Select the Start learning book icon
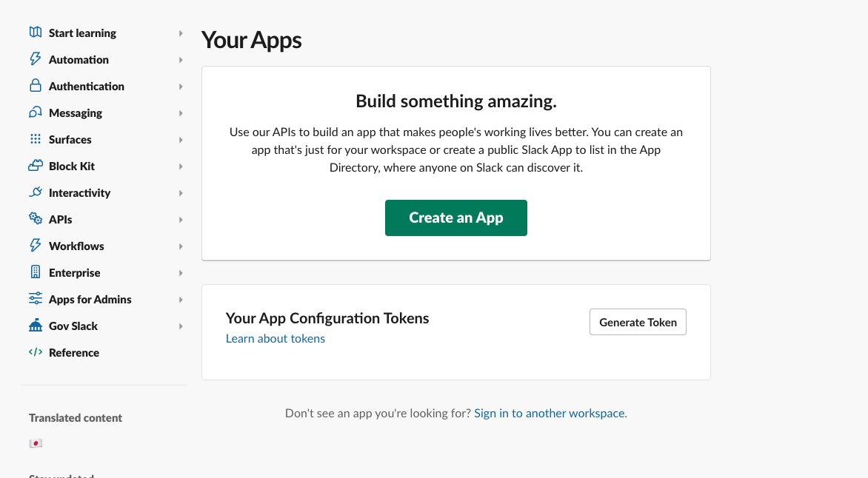The width and height of the screenshot is (868, 478). (36, 33)
